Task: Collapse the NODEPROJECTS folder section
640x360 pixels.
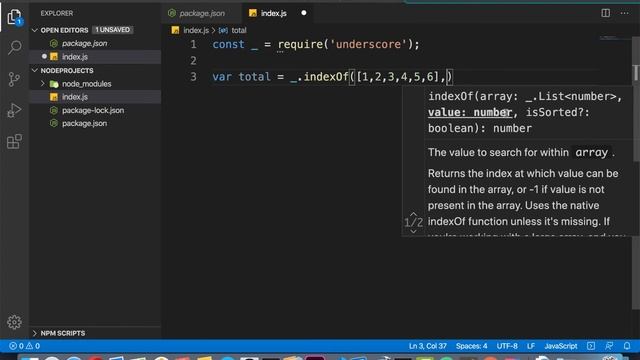Action: tap(35, 71)
